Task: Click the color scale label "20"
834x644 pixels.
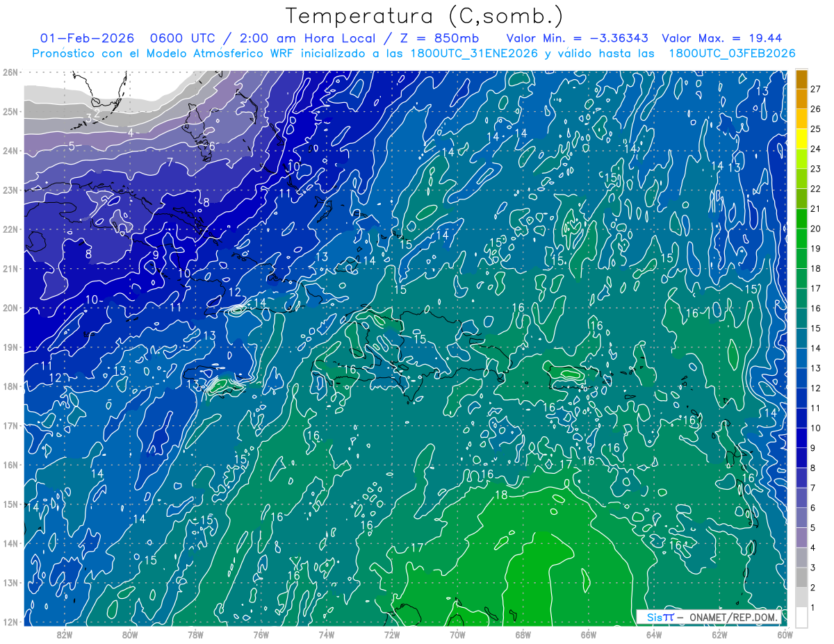Action: coord(815,229)
